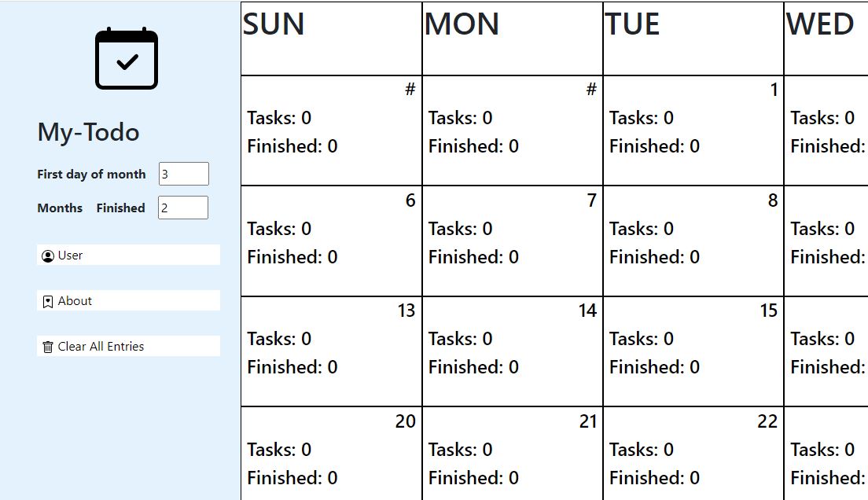Open the day 14 calendar cell
Image resolution: width=868 pixels, height=500 pixels.
512,351
